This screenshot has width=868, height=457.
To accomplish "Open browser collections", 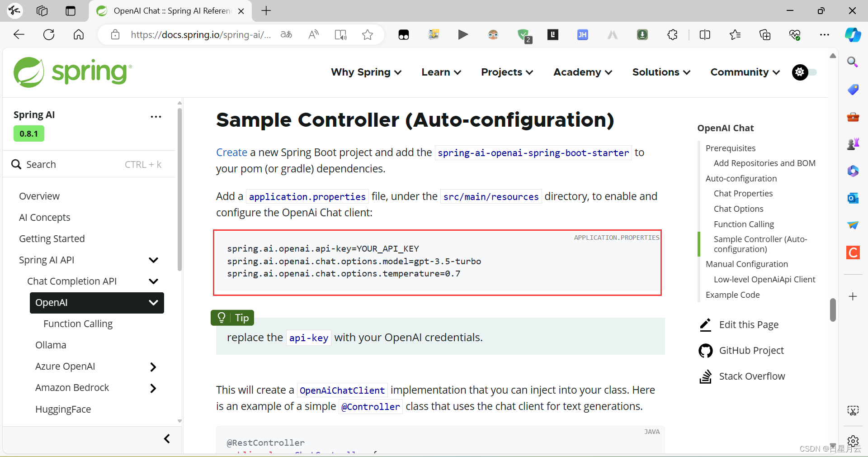I will tap(765, 34).
